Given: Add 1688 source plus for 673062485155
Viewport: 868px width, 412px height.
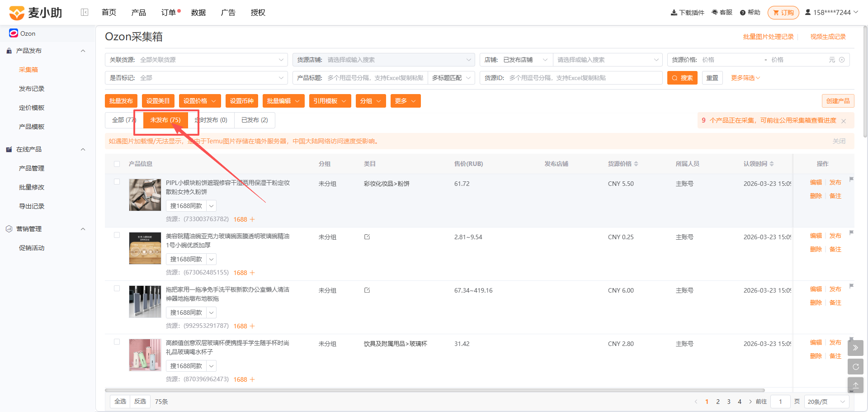Looking at the screenshot, I should (x=252, y=273).
